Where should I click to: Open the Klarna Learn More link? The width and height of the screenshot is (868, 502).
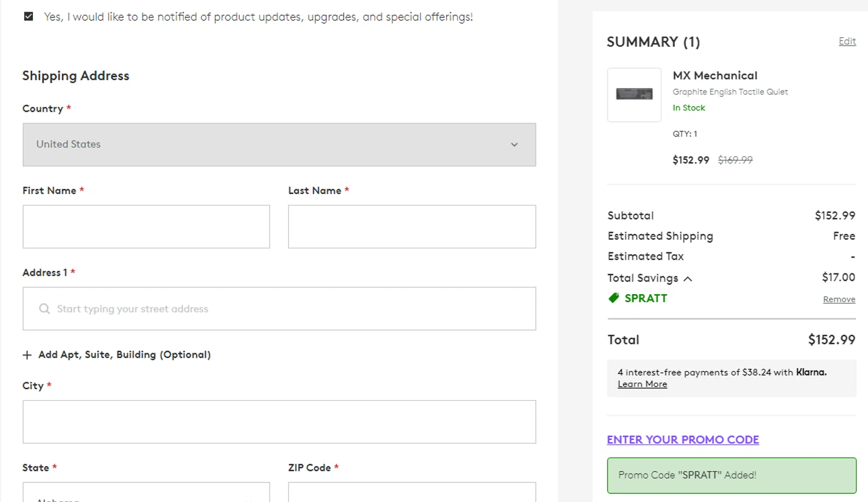pyautogui.click(x=642, y=384)
